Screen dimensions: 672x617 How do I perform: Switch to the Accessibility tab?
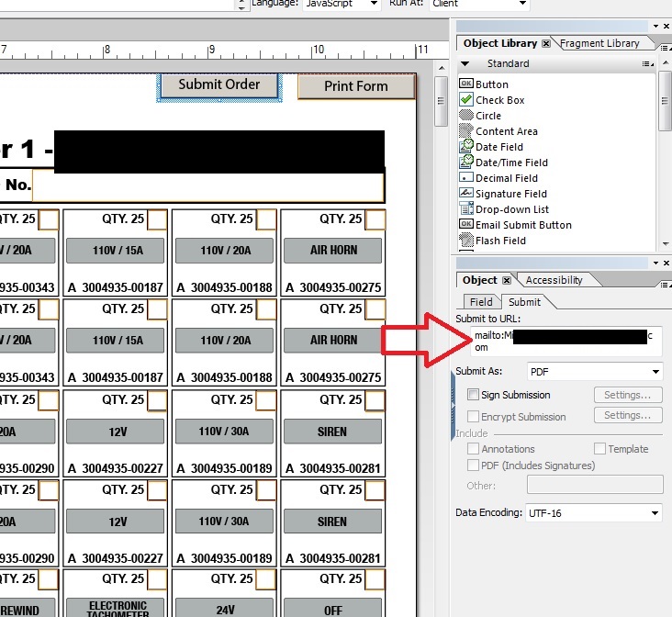(554, 280)
